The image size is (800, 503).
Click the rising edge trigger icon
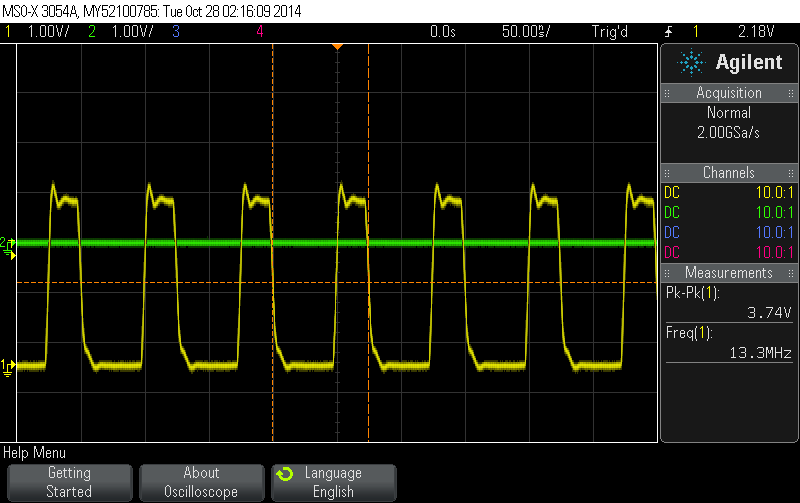668,32
